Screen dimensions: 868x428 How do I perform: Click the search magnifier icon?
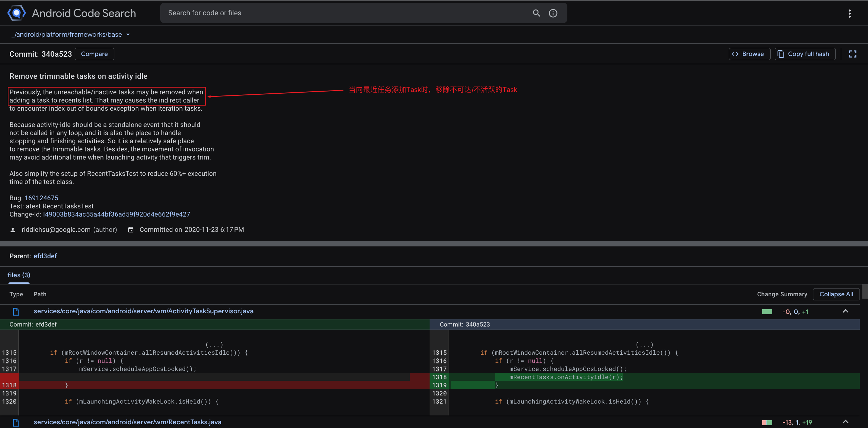tap(536, 13)
